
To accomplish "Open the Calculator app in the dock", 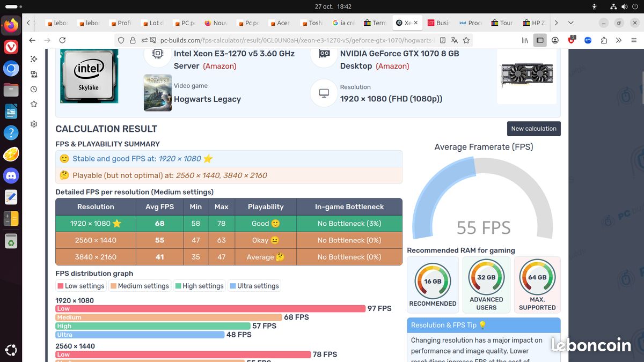I will (x=11, y=218).
